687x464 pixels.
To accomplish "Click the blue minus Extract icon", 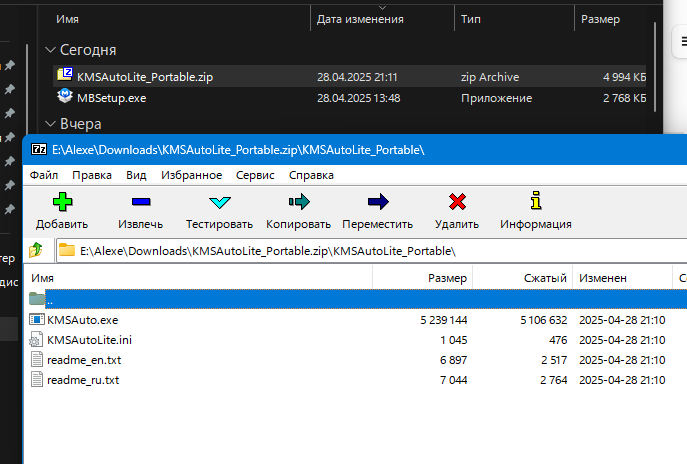I will point(140,203).
